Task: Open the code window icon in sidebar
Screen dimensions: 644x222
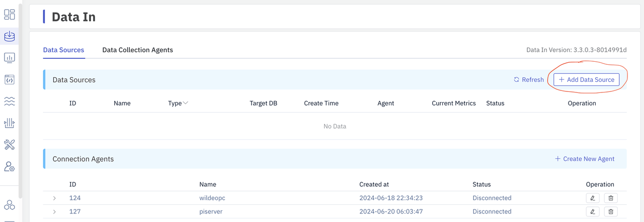Action: [10, 80]
